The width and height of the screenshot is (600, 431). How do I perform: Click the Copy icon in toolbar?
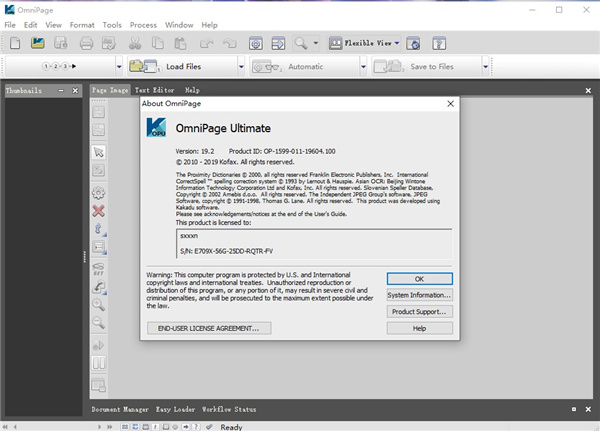coord(157,43)
